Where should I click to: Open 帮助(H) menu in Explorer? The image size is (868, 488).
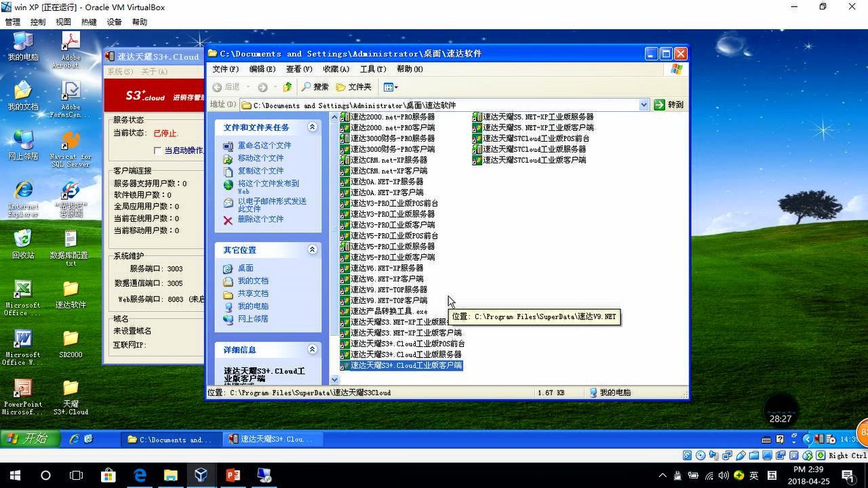coord(410,69)
